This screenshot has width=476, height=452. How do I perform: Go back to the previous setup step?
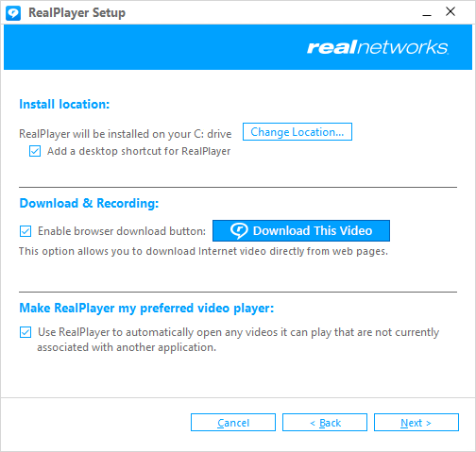[x=325, y=423]
